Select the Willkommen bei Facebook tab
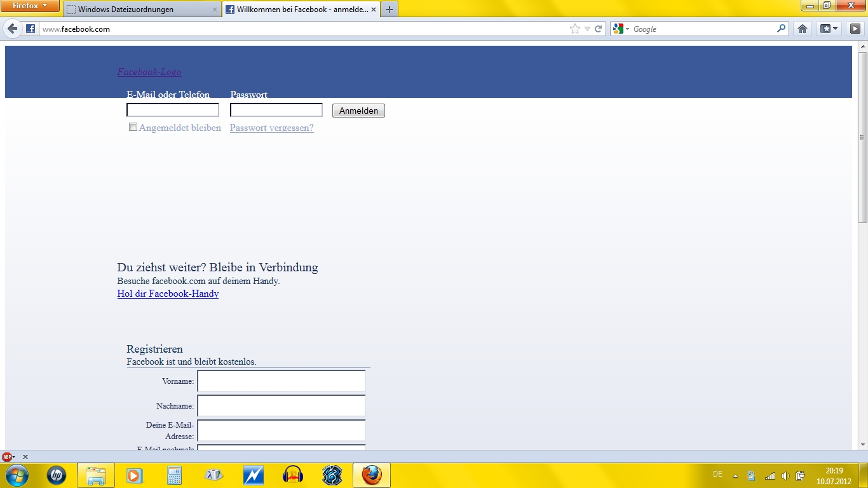 coord(301,10)
